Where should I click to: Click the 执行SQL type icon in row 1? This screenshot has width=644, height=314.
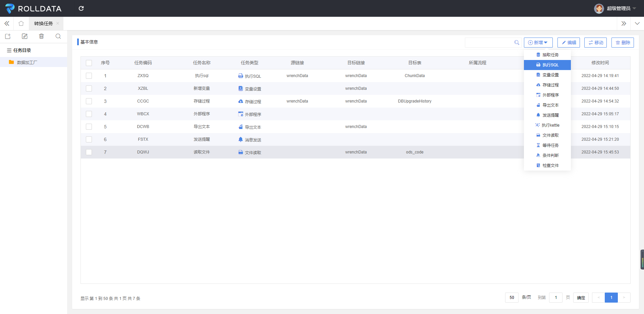(240, 76)
